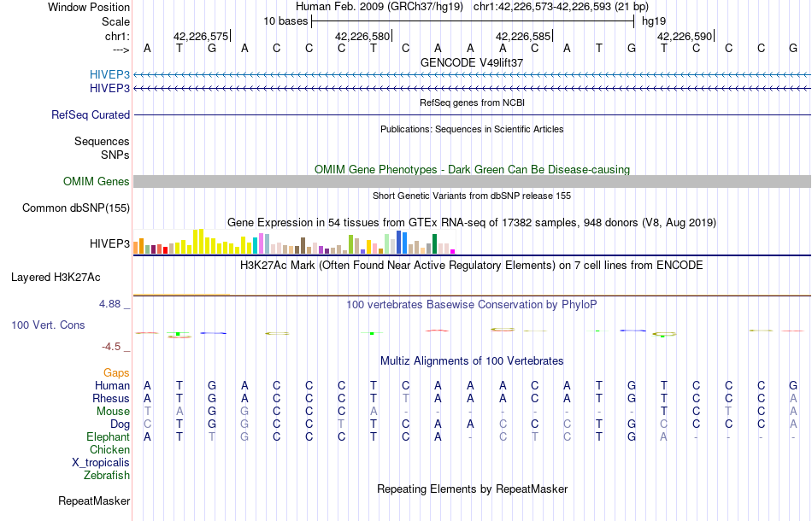The width and height of the screenshot is (812, 521).
Task: Click the 10 bases scale label
Action: (285, 21)
